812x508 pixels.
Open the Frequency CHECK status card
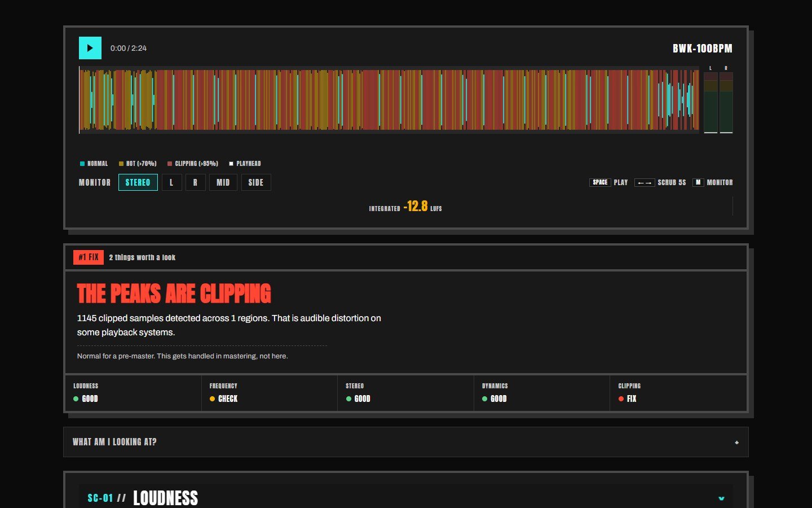(x=270, y=393)
